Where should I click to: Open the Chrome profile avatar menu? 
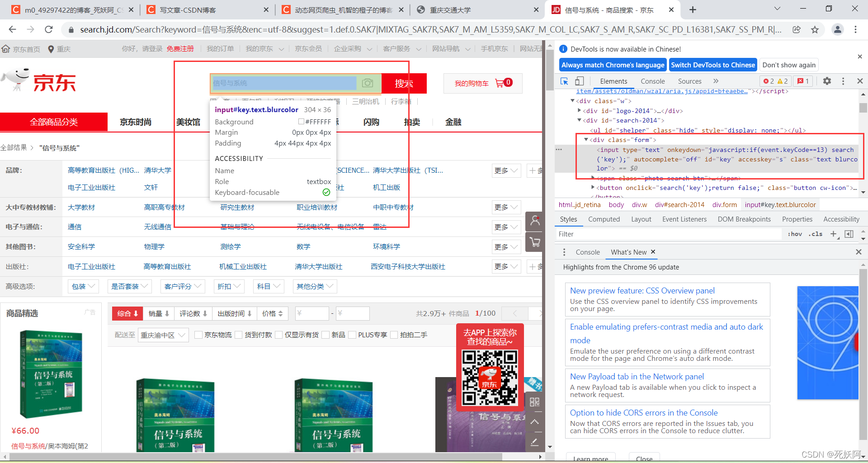point(837,29)
